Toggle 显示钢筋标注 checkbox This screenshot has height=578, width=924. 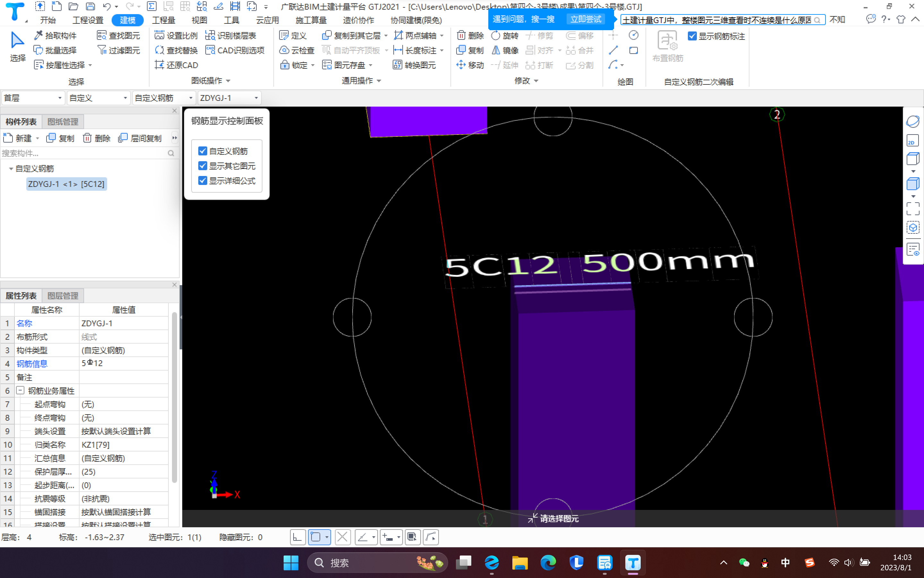pyautogui.click(x=692, y=36)
